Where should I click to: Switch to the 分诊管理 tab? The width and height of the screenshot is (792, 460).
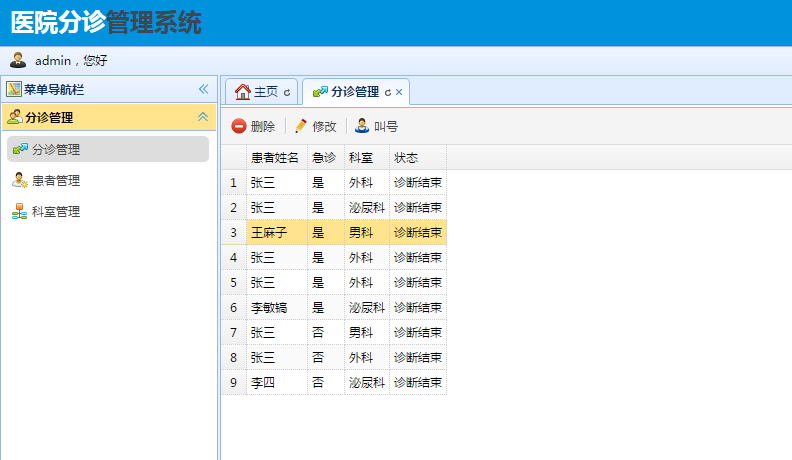(x=355, y=91)
